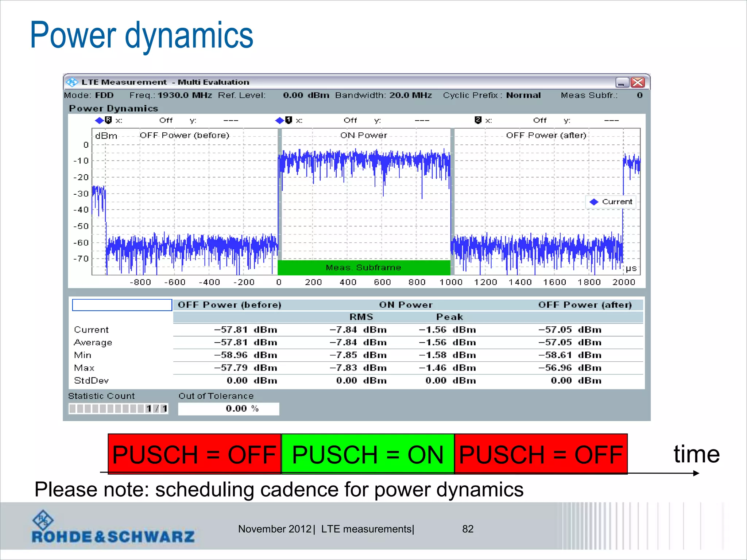Click marker 1 x value Off
747x560 pixels.
350,120
